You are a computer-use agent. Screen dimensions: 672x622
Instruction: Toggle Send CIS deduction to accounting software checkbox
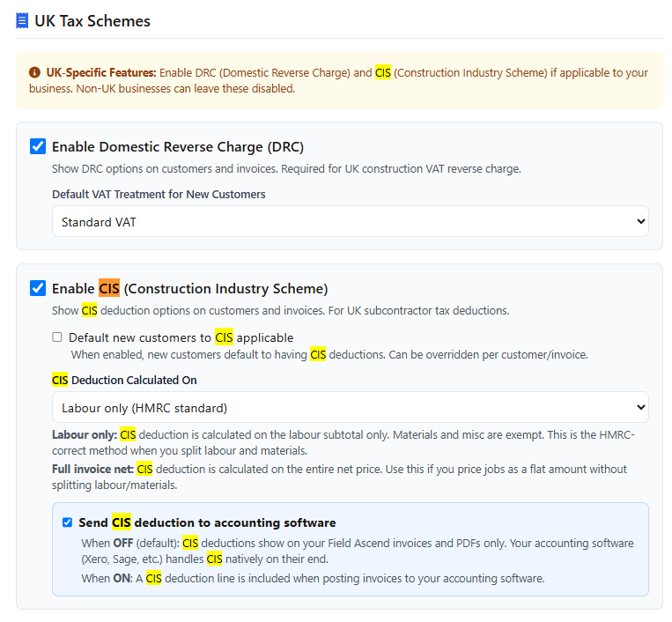point(67,522)
